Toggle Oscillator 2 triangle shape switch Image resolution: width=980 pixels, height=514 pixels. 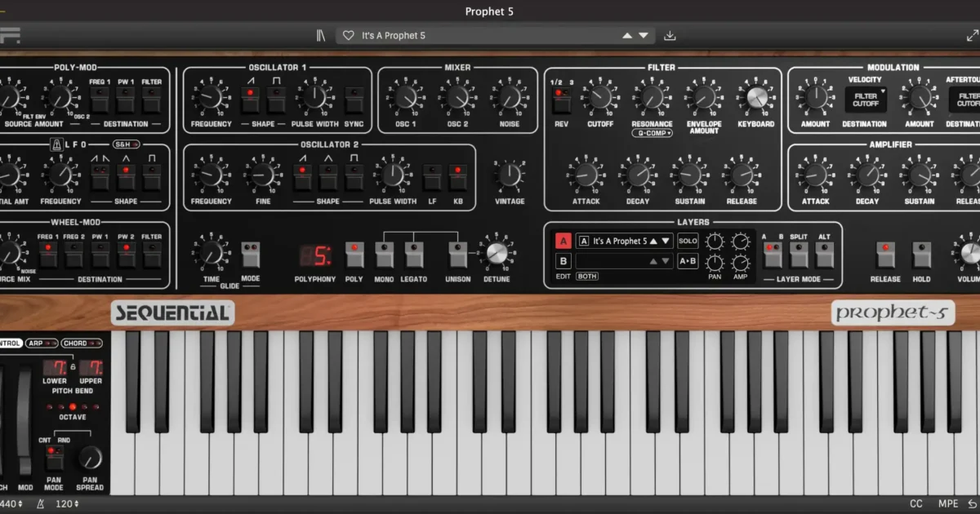[327, 176]
